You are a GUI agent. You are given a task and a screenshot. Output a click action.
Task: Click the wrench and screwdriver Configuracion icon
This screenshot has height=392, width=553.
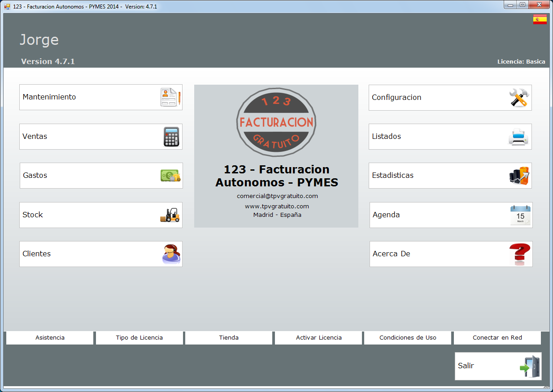pos(519,98)
